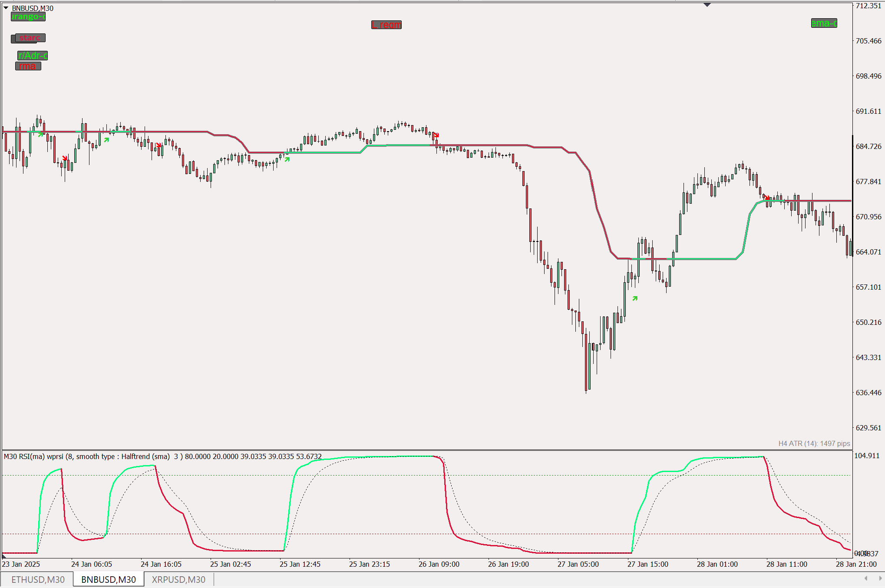Switch to the ETHUSD,M30 chart tab
Screen dimensions: 885x588
[38, 579]
